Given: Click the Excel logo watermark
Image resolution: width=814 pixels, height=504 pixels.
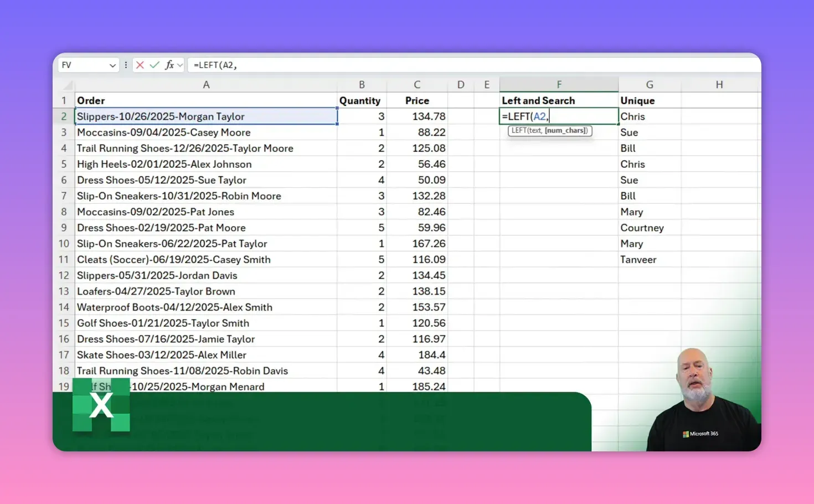Looking at the screenshot, I should point(101,405).
